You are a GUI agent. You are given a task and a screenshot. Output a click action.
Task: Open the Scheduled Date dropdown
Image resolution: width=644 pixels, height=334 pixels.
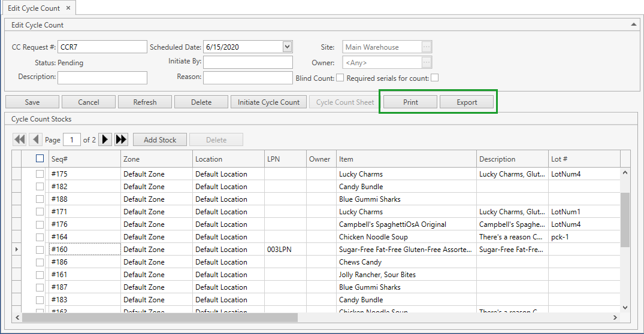click(x=287, y=47)
